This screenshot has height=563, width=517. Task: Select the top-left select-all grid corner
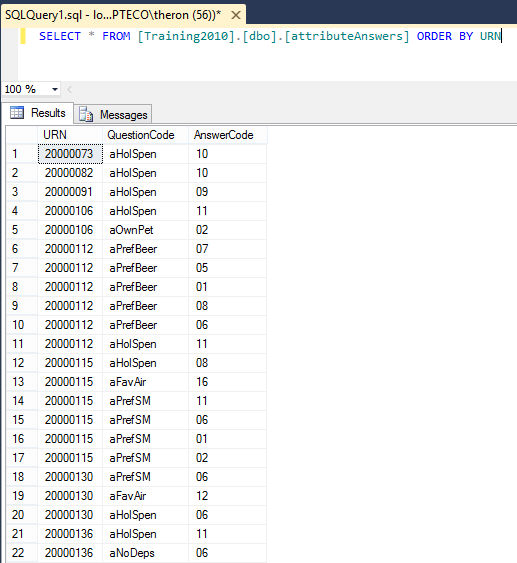tap(22, 135)
